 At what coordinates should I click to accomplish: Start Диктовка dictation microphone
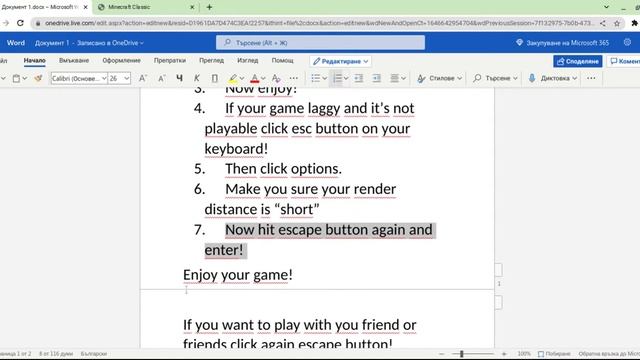point(552,78)
